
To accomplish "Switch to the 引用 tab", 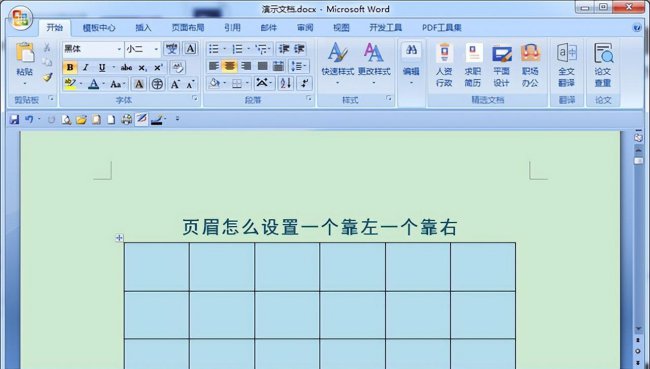I will point(233,28).
